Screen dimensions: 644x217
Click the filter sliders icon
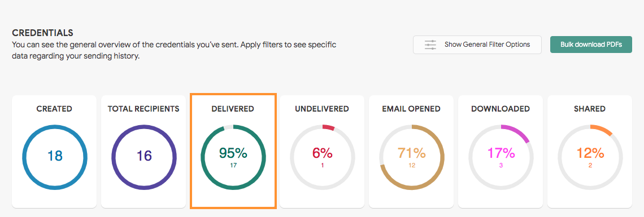pos(430,45)
